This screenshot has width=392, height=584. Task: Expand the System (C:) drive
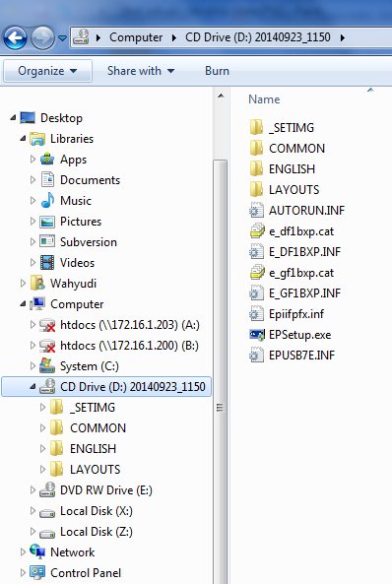33,366
